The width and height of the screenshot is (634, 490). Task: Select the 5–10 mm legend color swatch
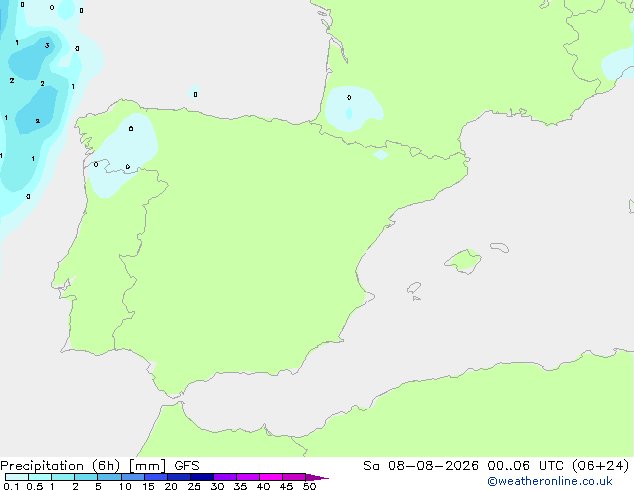click(109, 477)
